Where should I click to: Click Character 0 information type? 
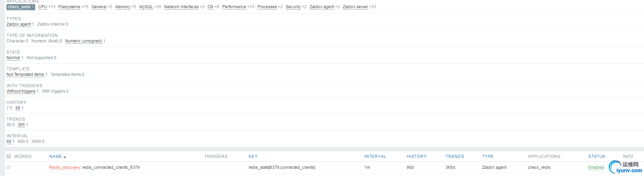point(17,41)
